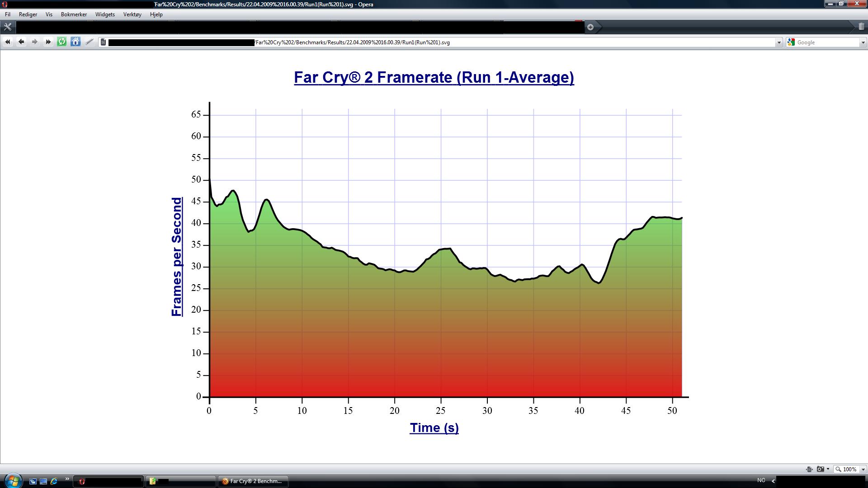This screenshot has width=868, height=488.
Task: Open a new tab with plus button
Action: (590, 27)
